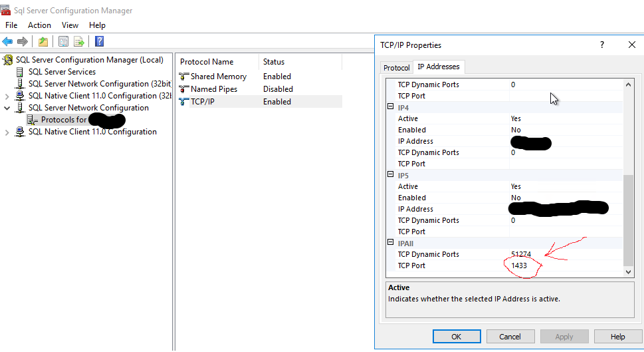Click the property list scroll up arrow
Viewport: 644px width, 352px height.
tap(628, 85)
